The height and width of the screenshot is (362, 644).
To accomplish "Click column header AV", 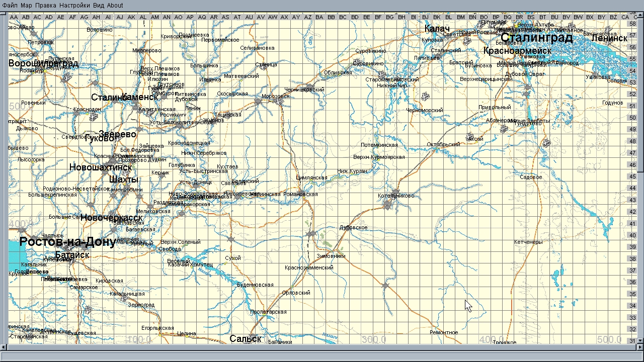I will pos(261,17).
